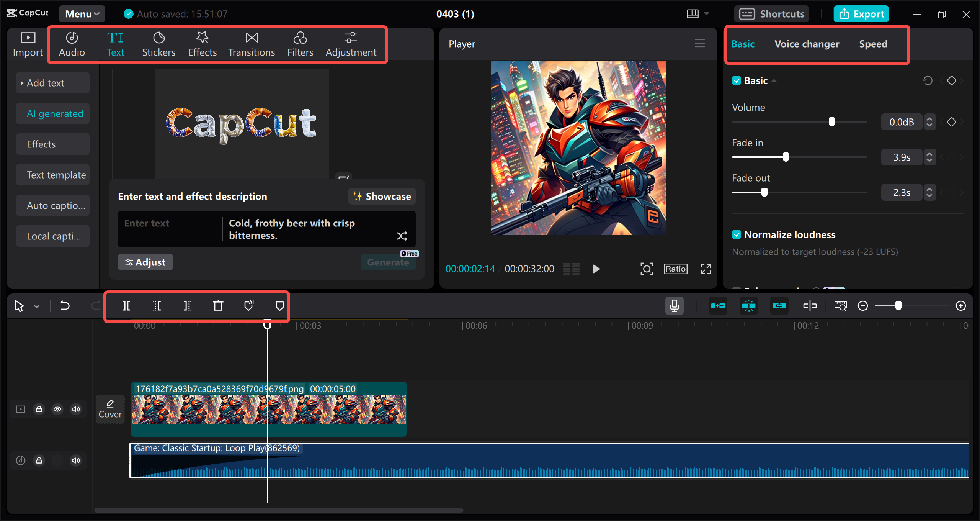Image resolution: width=980 pixels, height=521 pixels.
Task: Click the Export button
Action: tap(861, 13)
